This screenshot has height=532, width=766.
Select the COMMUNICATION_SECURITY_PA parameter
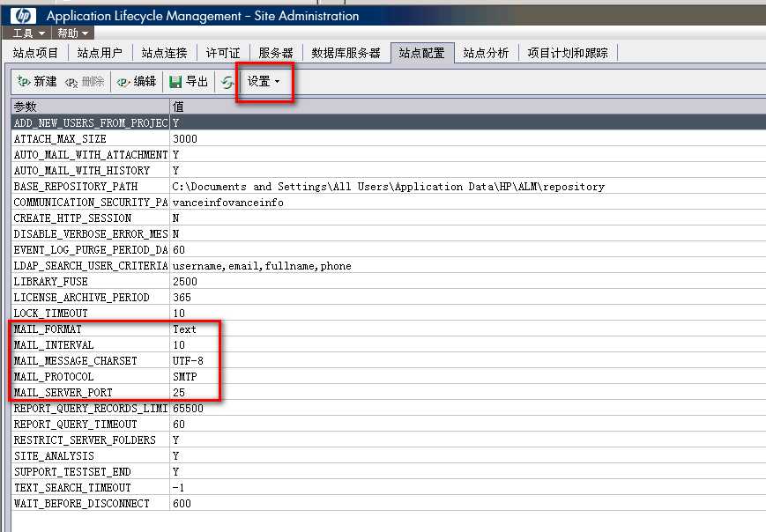(91, 202)
